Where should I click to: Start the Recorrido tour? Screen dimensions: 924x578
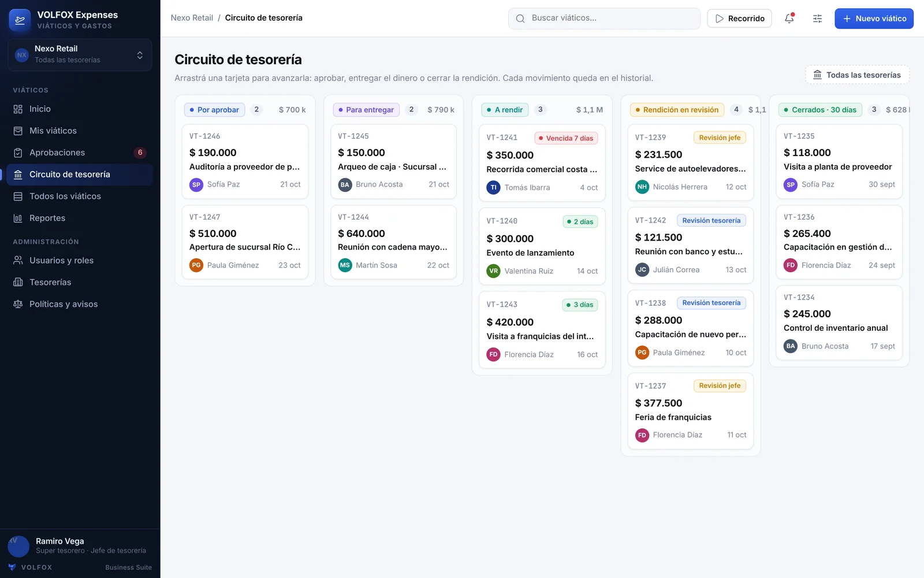click(739, 18)
